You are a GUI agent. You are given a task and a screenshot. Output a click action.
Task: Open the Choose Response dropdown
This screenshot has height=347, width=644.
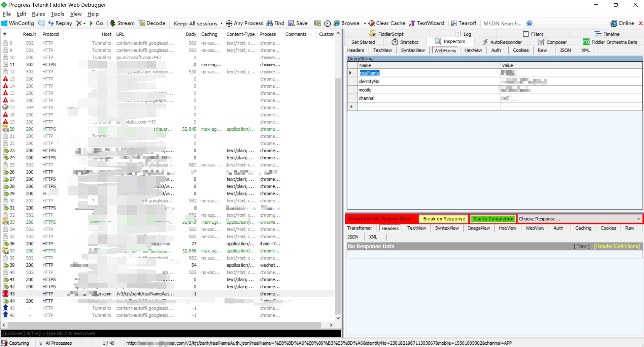pyautogui.click(x=580, y=219)
